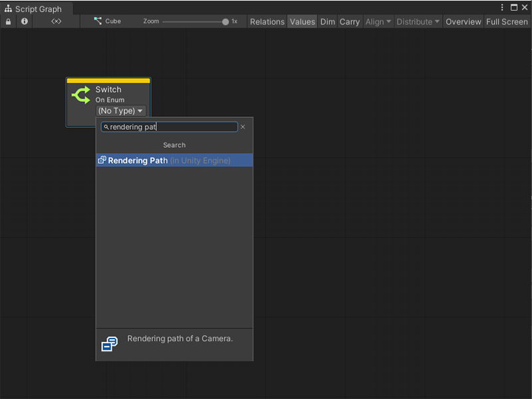Click the Relations toolbar item
The width and height of the screenshot is (532, 399).
(x=267, y=21)
